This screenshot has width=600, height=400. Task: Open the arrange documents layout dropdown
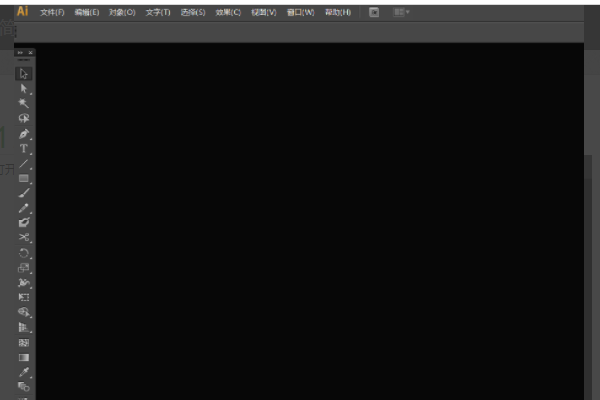[401, 12]
